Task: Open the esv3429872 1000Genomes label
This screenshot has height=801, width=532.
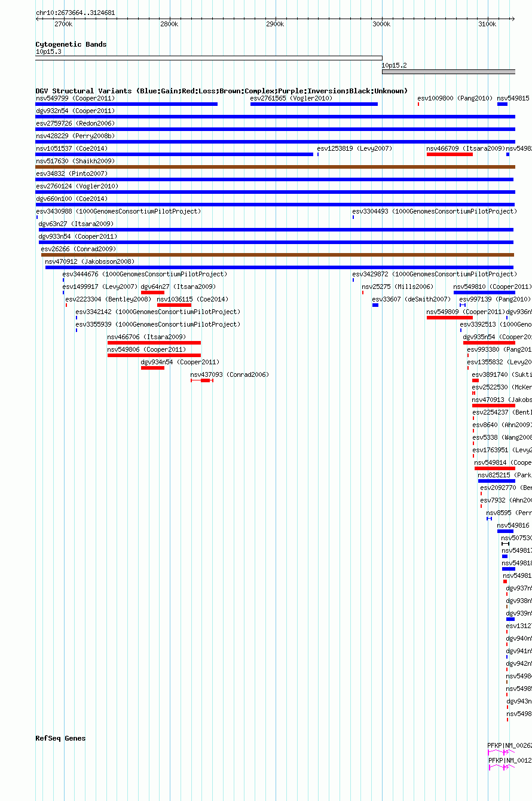Action: tap(435, 274)
